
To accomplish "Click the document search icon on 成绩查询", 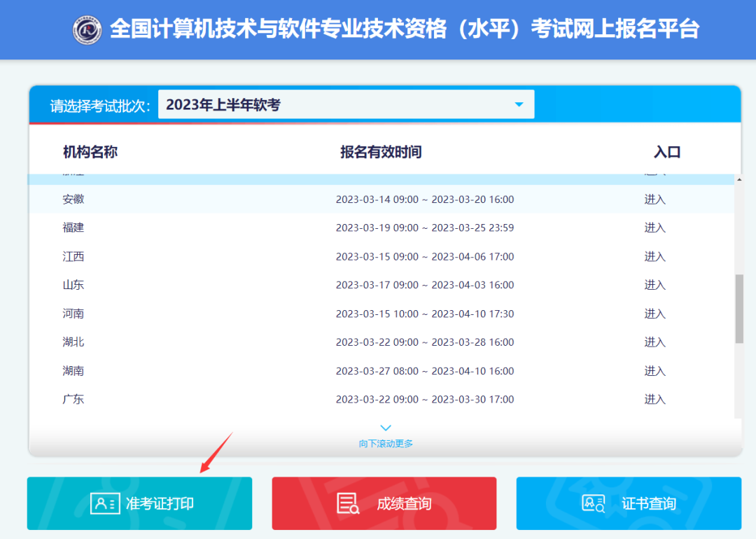I will point(348,503).
